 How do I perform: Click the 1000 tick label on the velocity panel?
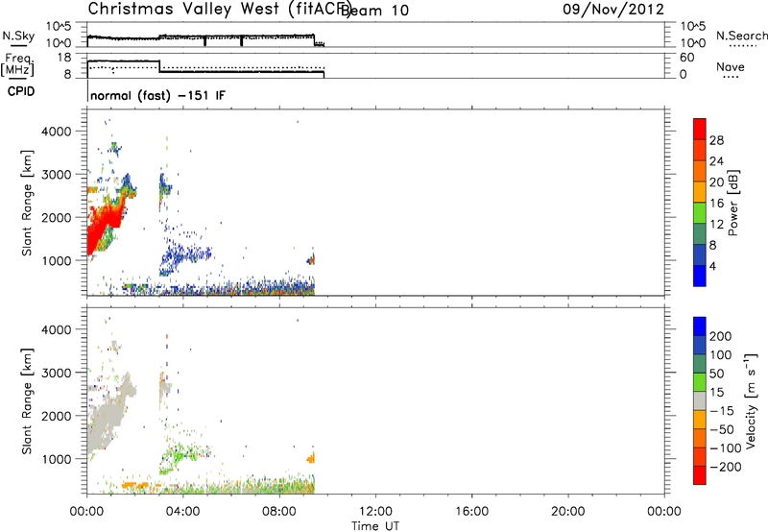tap(57, 459)
